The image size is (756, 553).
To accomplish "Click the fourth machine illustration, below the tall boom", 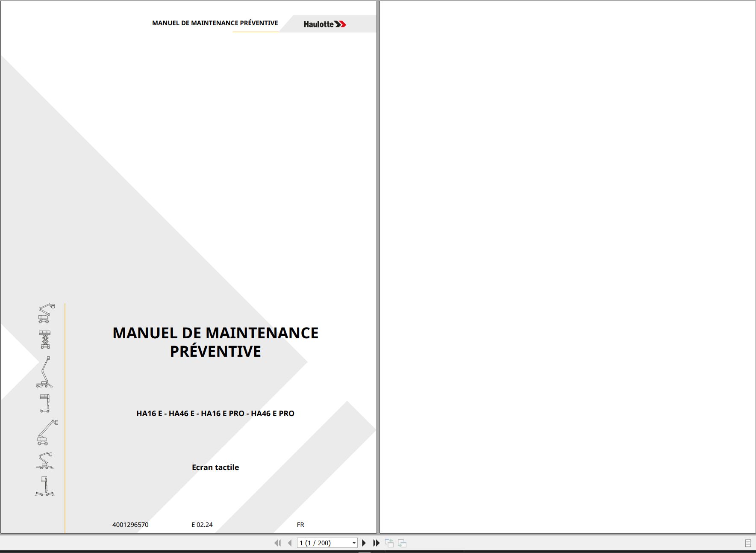I will [x=45, y=403].
